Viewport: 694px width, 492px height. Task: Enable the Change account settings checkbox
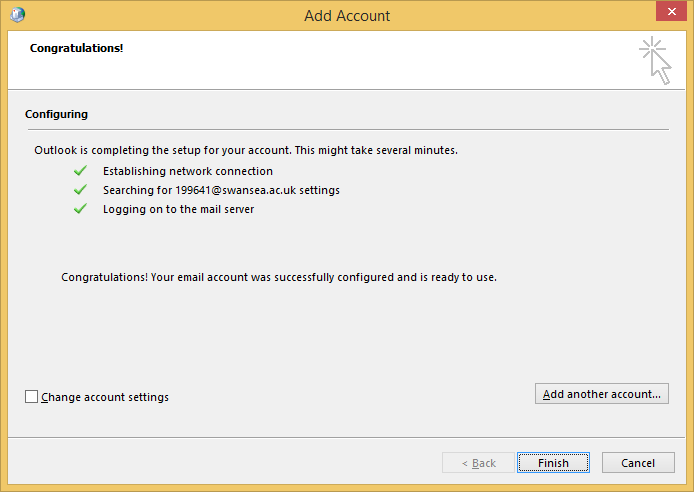pyautogui.click(x=32, y=397)
